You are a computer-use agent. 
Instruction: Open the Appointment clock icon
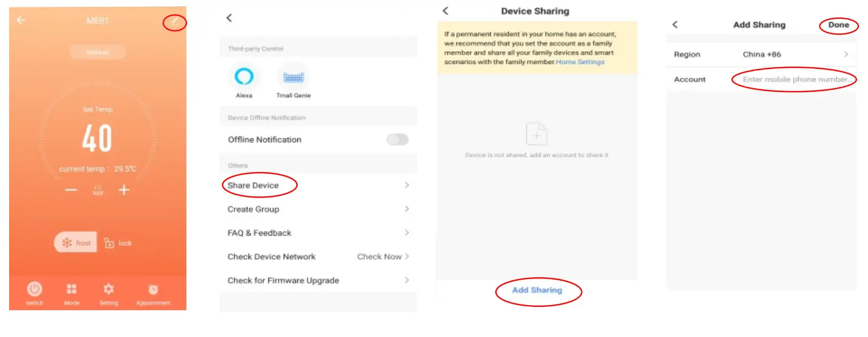click(153, 289)
